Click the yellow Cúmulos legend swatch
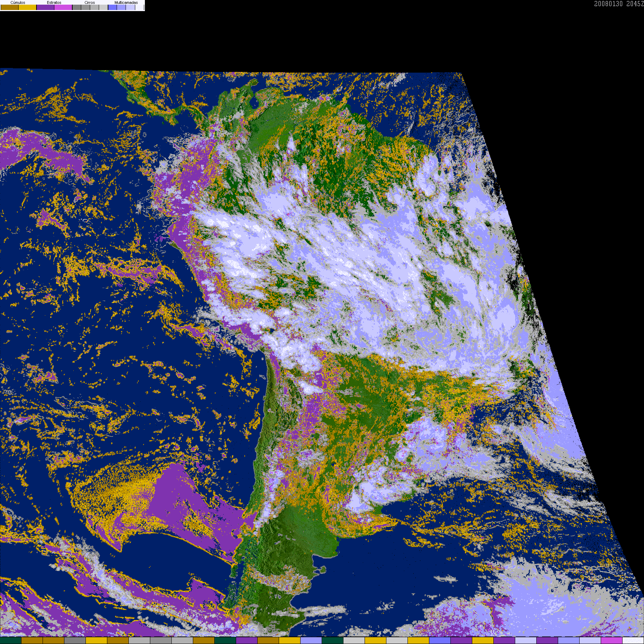Image resolution: width=644 pixels, height=644 pixels. pos(28,7)
